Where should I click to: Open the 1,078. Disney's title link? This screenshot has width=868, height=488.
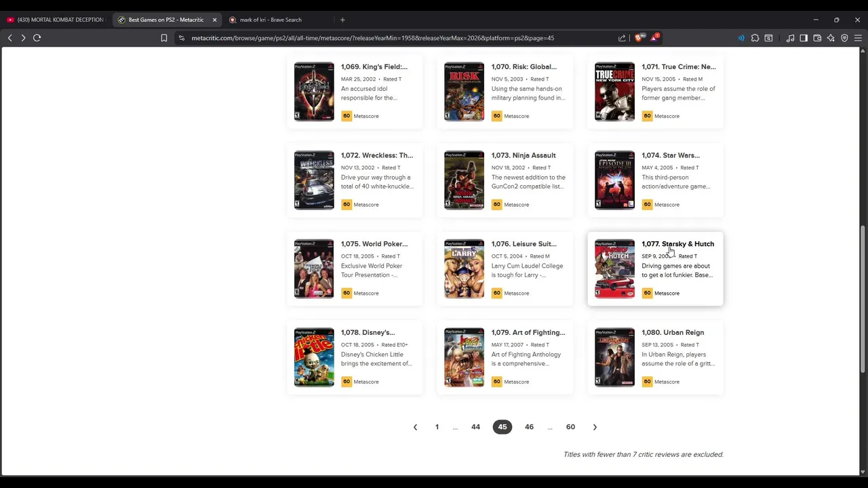368,333
